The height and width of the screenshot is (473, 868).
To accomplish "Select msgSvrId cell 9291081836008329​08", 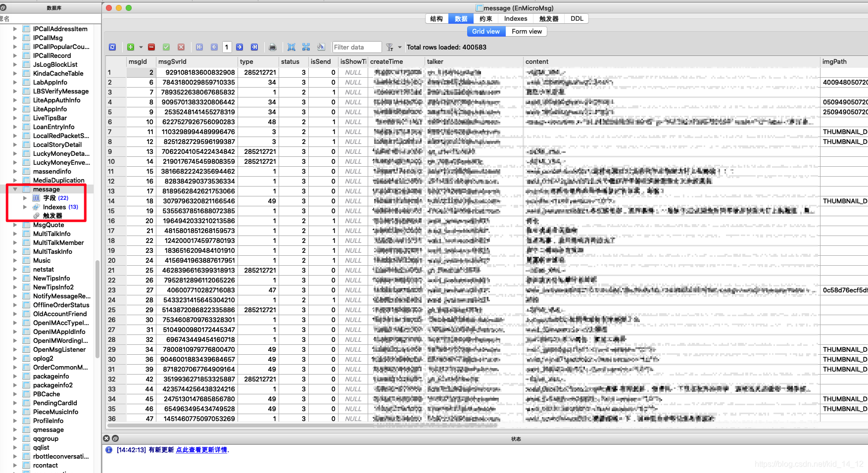I will click(x=196, y=72).
